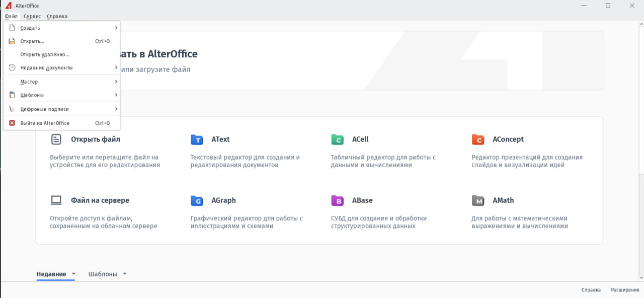Click the Открыть файл document icon
The image size is (644, 298).
click(56, 139)
